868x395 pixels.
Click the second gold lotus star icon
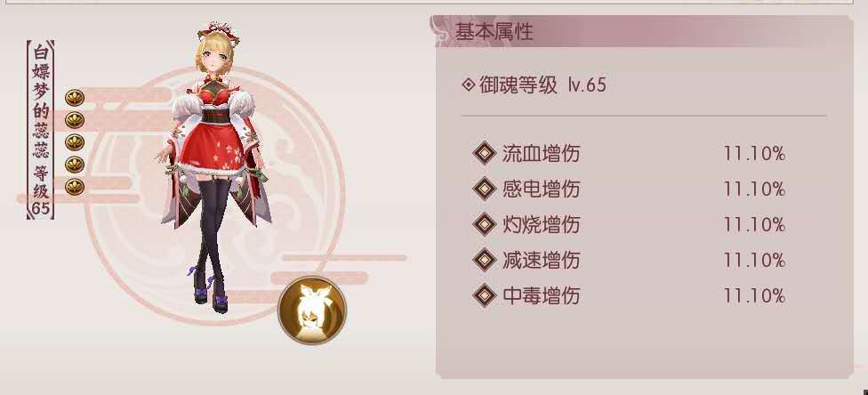75,120
